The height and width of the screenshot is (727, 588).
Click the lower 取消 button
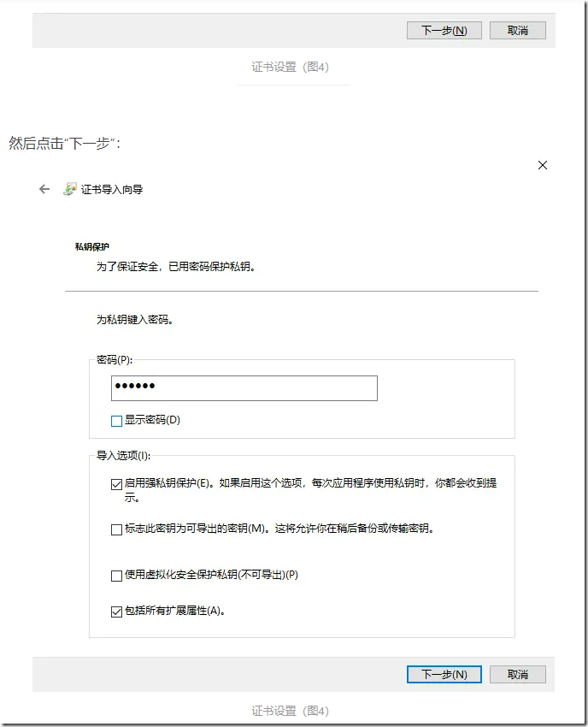(518, 674)
